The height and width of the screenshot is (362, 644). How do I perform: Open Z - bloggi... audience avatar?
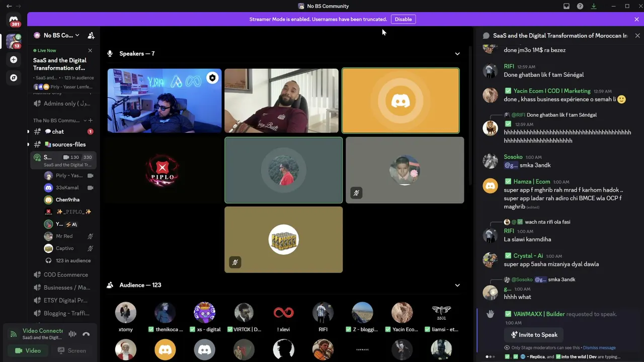[x=362, y=312]
